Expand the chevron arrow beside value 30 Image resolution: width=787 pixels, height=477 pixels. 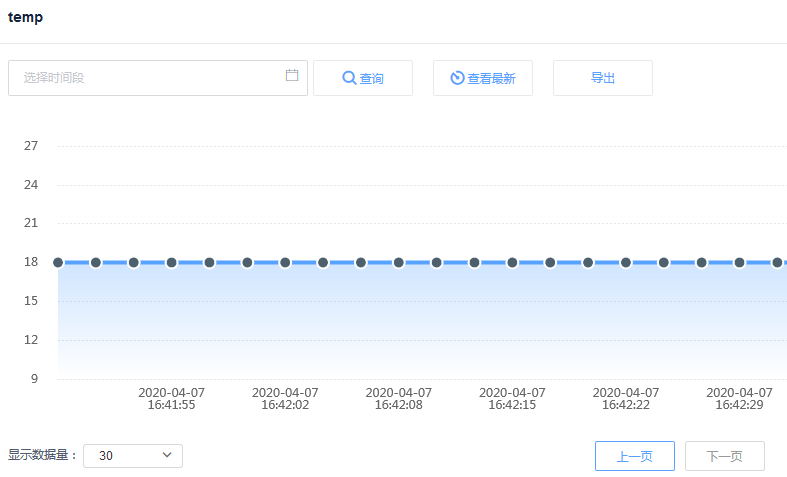coord(167,455)
